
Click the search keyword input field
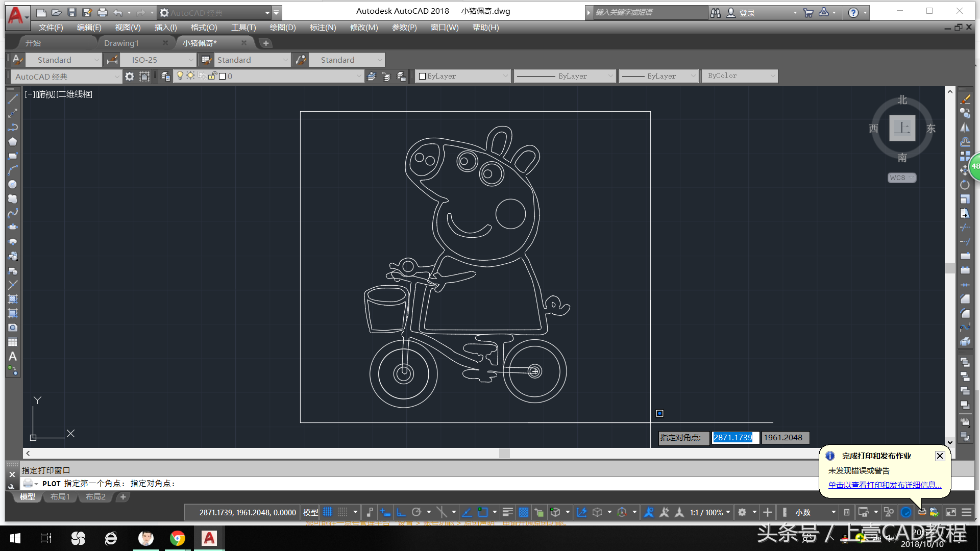pos(650,12)
